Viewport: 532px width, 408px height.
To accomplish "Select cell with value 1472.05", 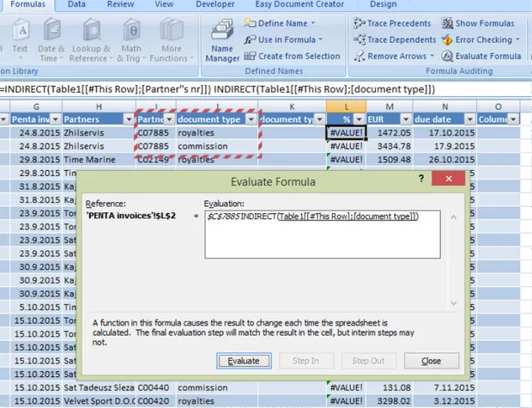I will tap(390, 133).
